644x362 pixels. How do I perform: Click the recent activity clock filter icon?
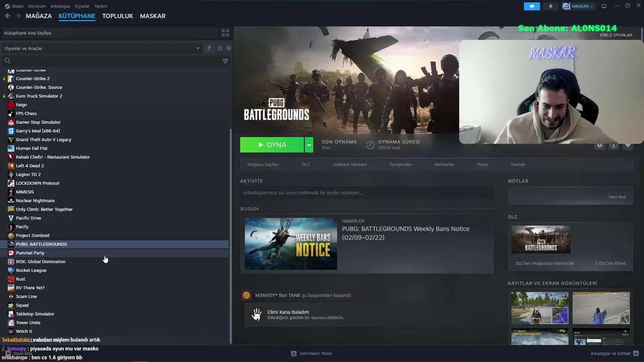[x=220, y=48]
